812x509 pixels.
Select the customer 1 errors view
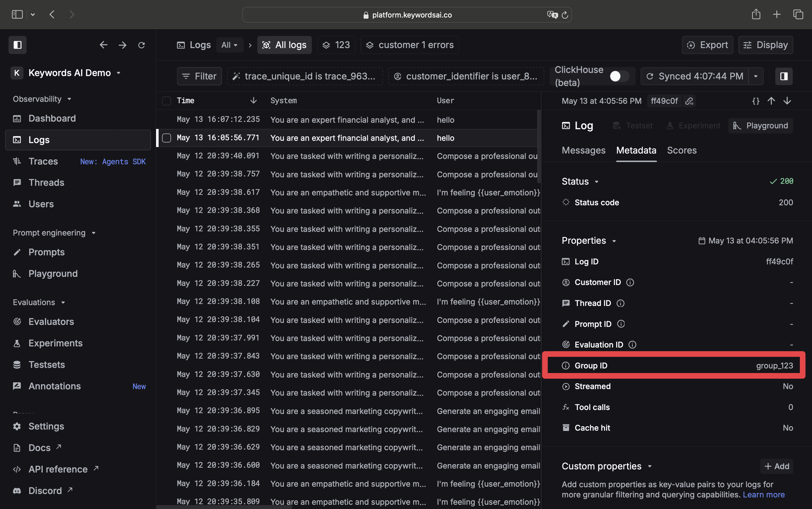pos(409,45)
